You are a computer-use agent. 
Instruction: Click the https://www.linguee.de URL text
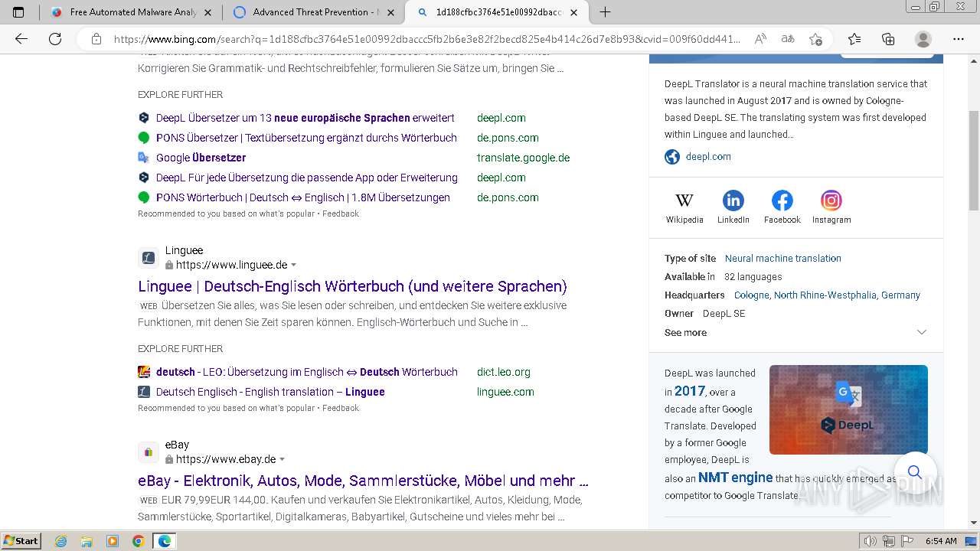231,265
